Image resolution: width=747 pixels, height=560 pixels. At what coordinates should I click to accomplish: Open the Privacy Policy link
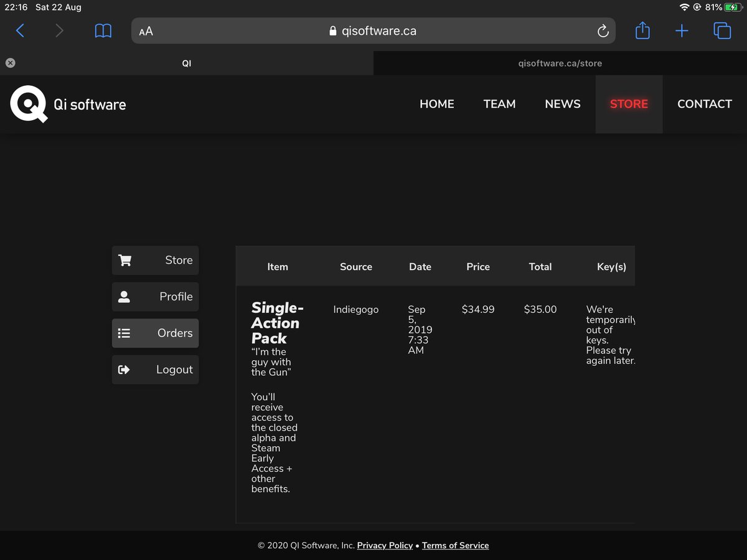(x=385, y=546)
